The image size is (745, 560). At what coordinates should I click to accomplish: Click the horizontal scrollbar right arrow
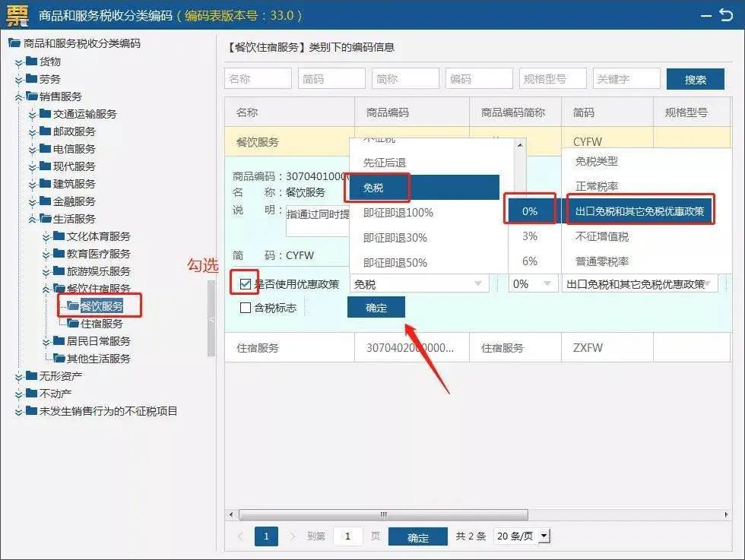coord(726,514)
